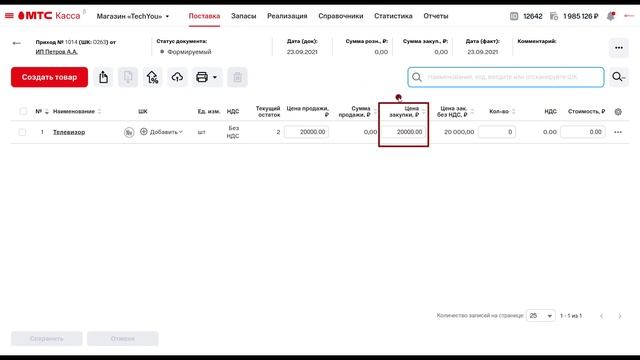Open the Справочники tab
Image resolution: width=640 pixels, height=360 pixels.
[340, 16]
